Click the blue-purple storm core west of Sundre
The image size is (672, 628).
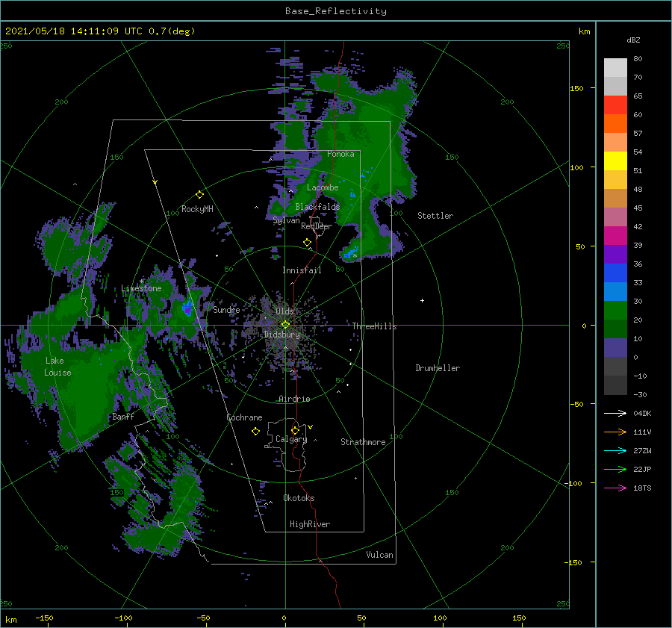pos(187,308)
